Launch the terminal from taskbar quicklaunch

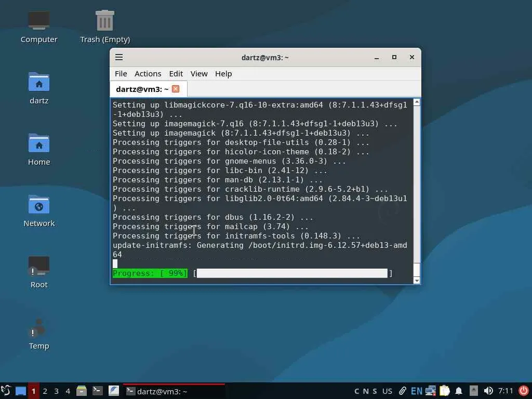pos(98,391)
